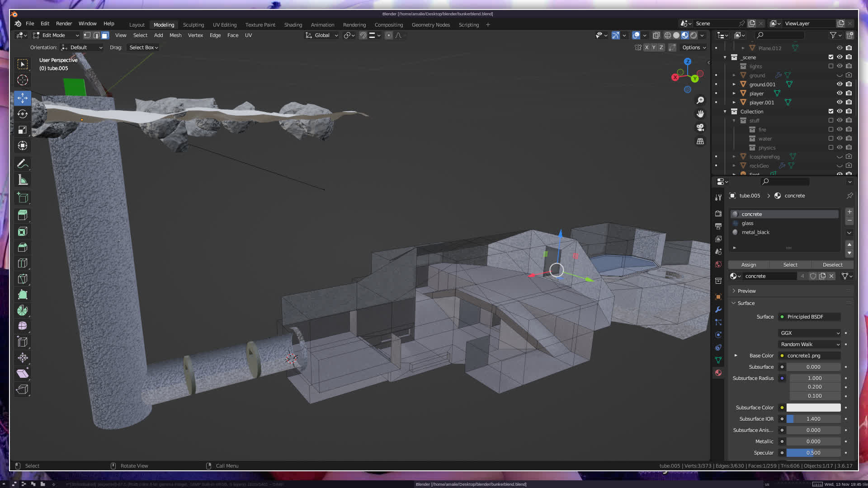Image resolution: width=868 pixels, height=488 pixels.
Task: Choose the Knife tool
Action: point(23,279)
